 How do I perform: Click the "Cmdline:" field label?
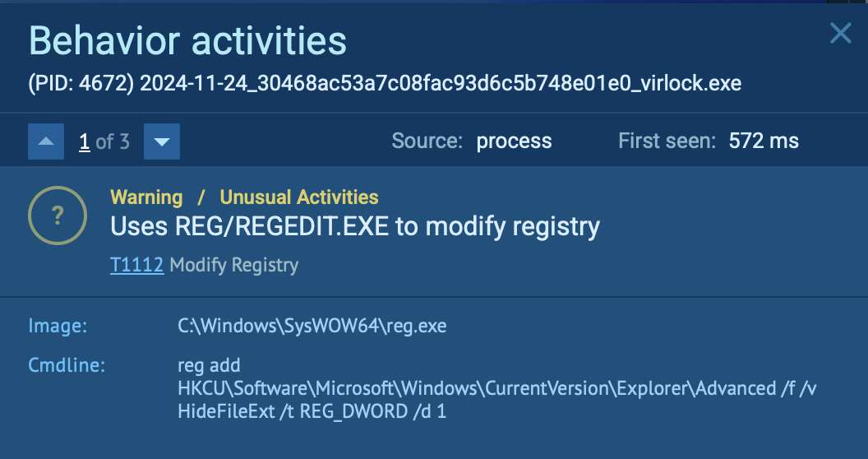tap(67, 365)
